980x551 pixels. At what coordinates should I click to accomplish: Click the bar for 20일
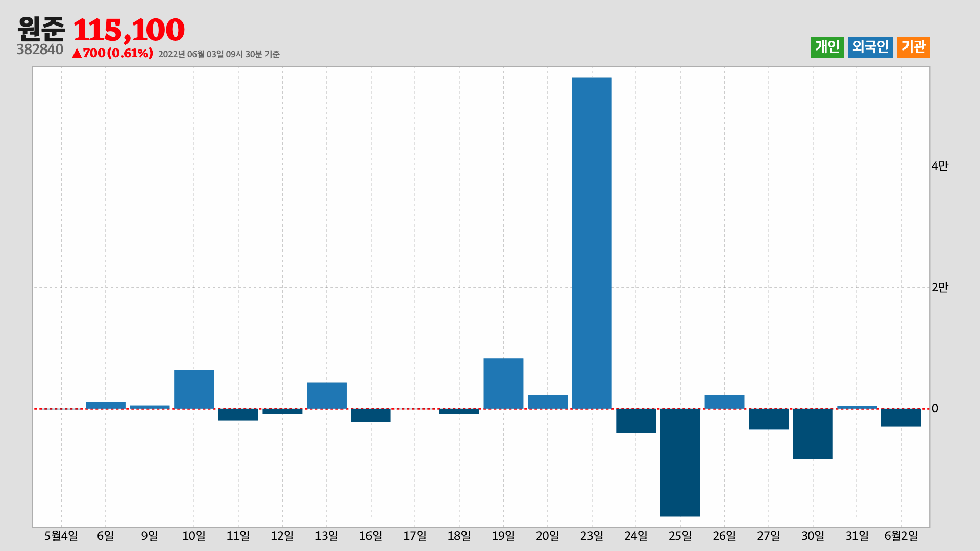[548, 402]
